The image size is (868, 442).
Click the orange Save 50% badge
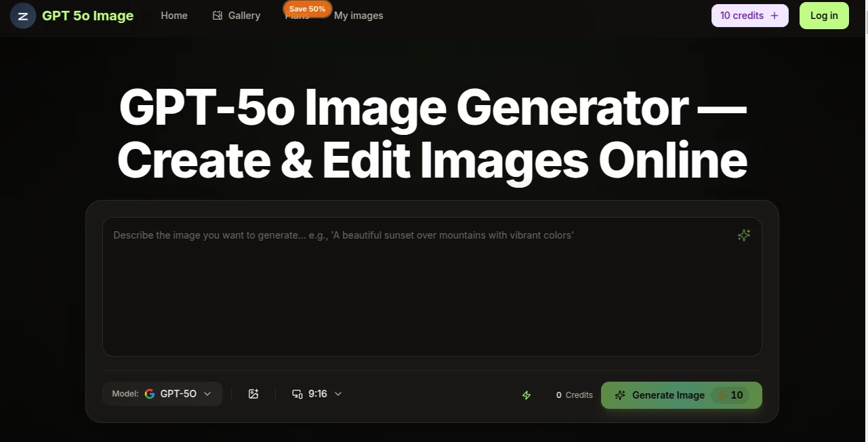click(x=307, y=9)
